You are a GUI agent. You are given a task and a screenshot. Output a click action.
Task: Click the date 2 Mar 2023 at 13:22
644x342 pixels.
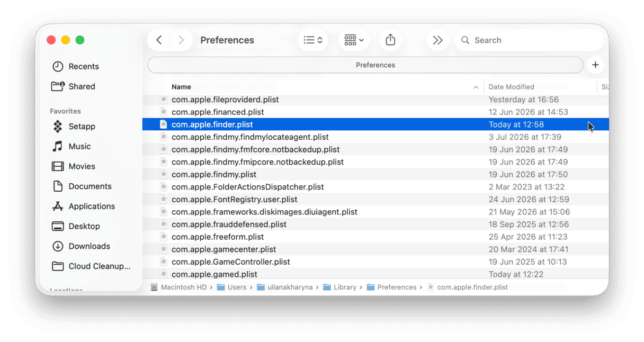526,187
